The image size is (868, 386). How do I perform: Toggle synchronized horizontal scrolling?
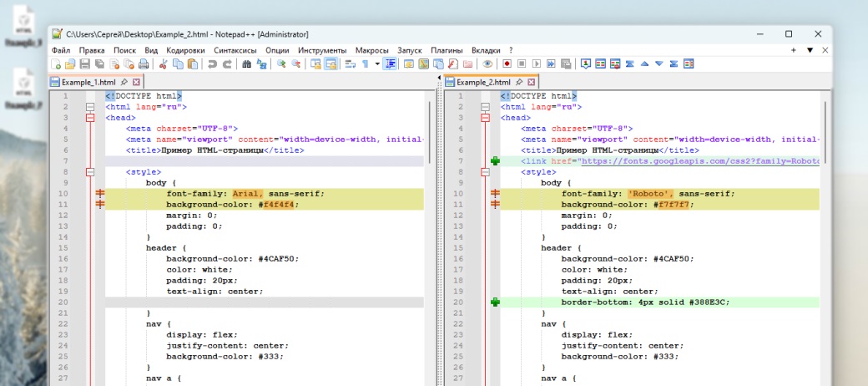[x=331, y=63]
